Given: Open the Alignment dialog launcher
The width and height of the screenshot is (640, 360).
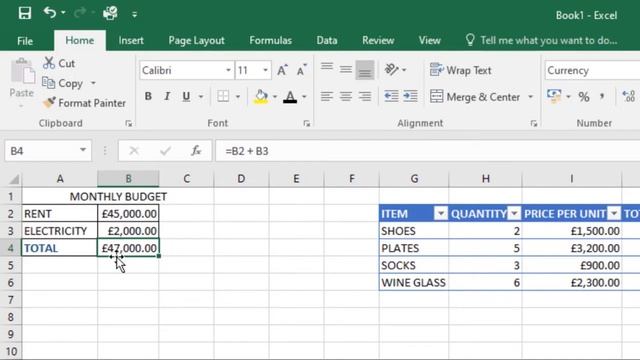Looking at the screenshot, I should [x=533, y=123].
